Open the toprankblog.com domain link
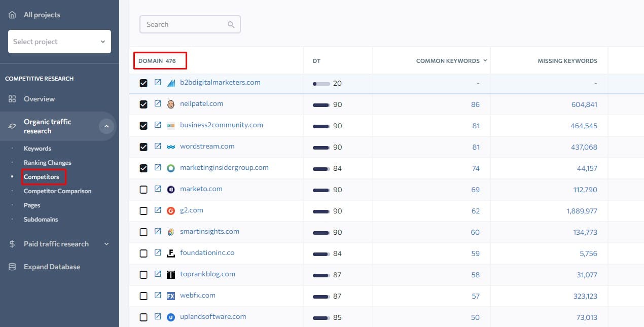Image resolution: width=644 pixels, height=327 pixels. click(x=208, y=274)
